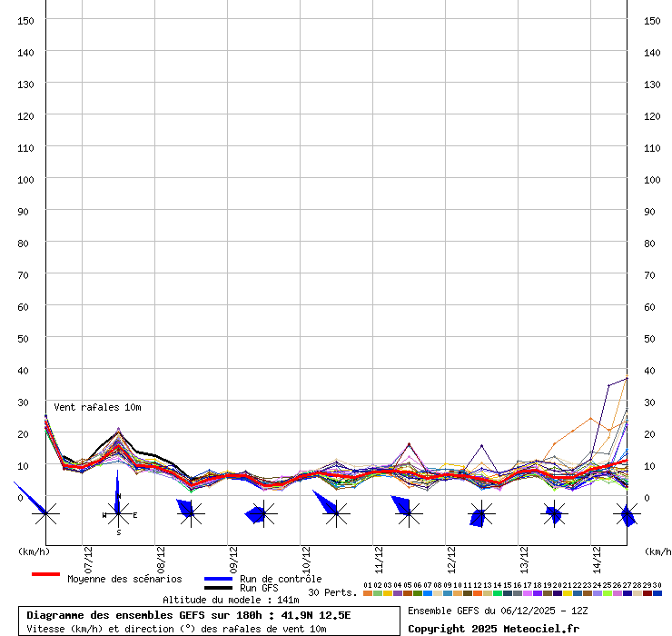The width and height of the screenshot is (672, 636).
Task: Click the black 'Run GFS' legend line
Action: pyautogui.click(x=218, y=588)
